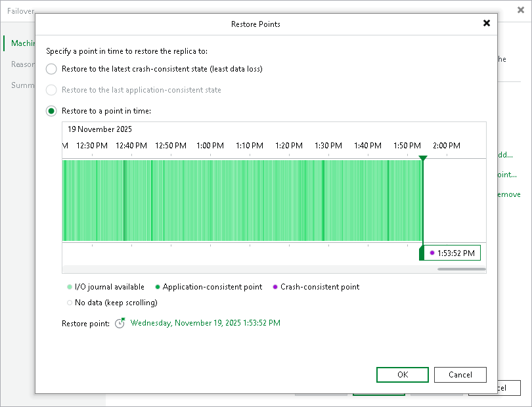Screen dimensions: 532x407
Task: Click the purple dot beside 1:53:52 PM
Action: pyautogui.click(x=433, y=252)
